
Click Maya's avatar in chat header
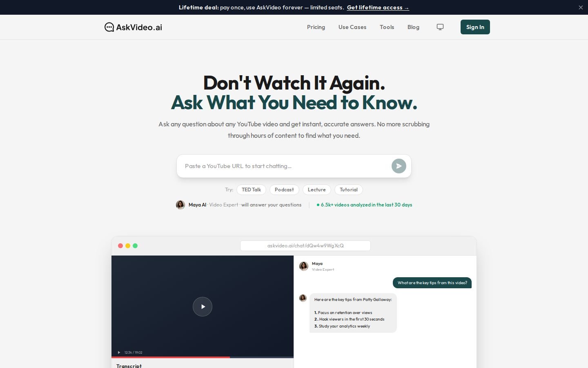click(304, 266)
